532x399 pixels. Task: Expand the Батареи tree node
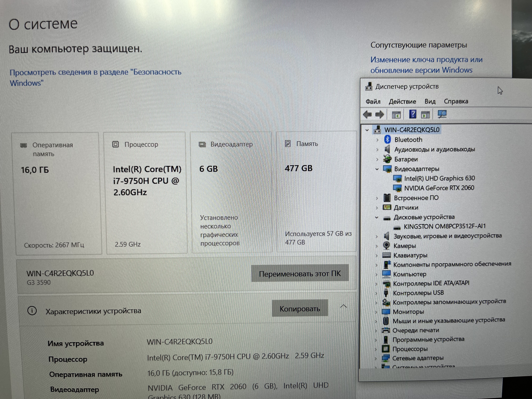[377, 159]
